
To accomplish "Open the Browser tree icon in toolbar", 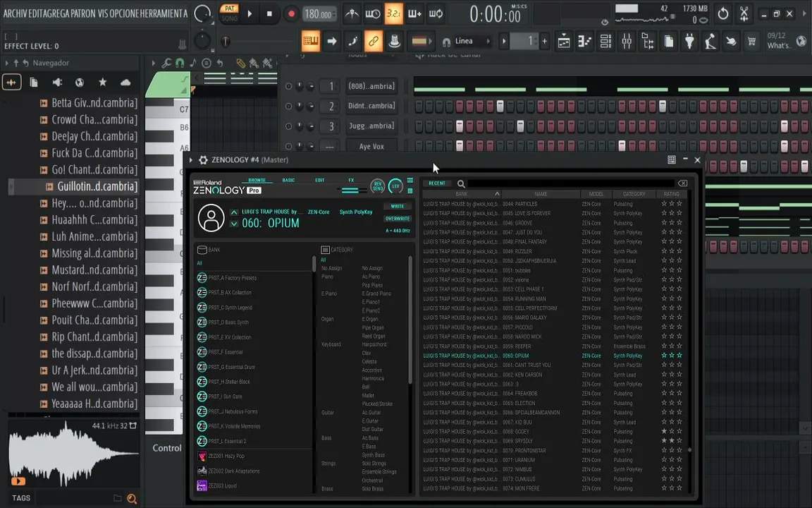I will 648,42.
